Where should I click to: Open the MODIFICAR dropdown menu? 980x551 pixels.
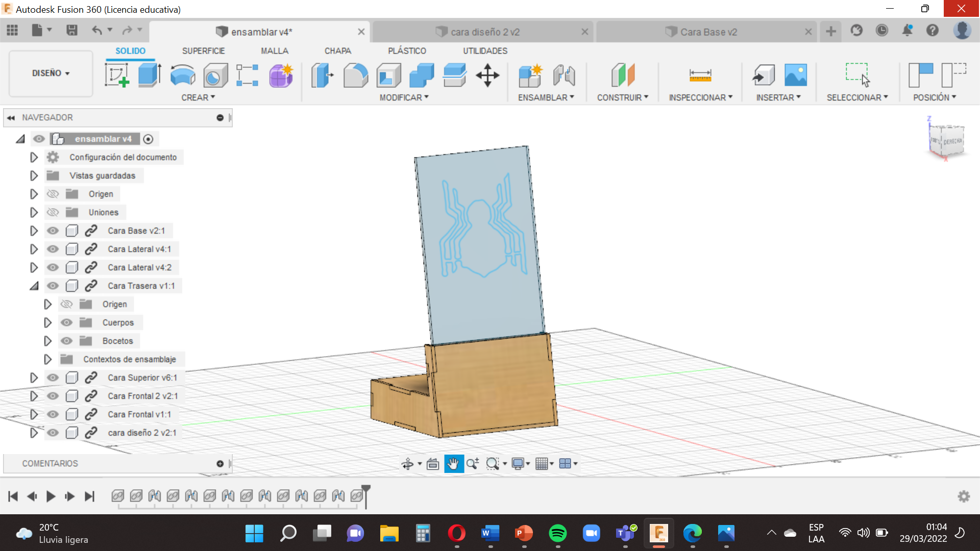[x=404, y=97]
